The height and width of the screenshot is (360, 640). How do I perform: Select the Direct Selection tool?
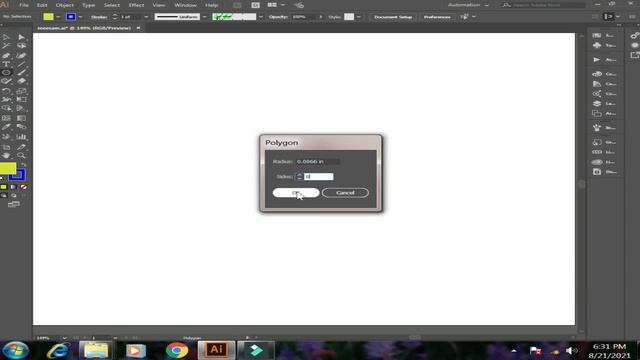pos(21,37)
